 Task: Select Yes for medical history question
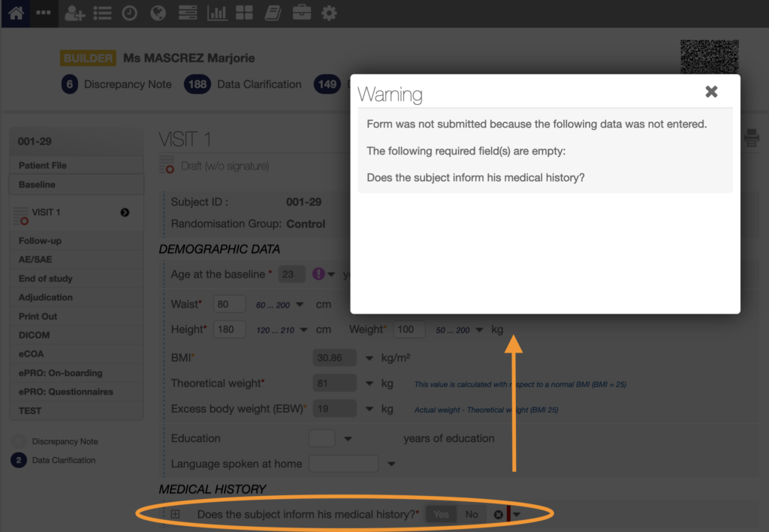click(x=441, y=514)
